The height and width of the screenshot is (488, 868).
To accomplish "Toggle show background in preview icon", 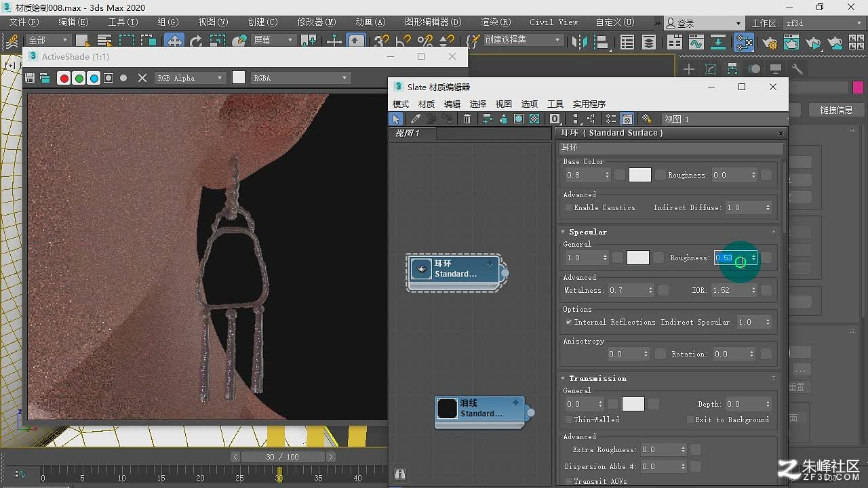I will point(534,119).
